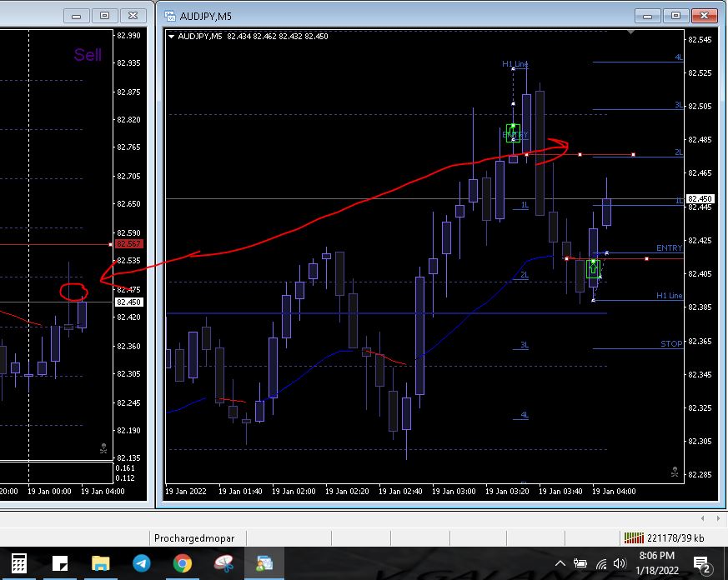Screen dimensions: 728x580
Task: Click the 19 Jan 00:00 label in left chart
Action: pos(49,492)
